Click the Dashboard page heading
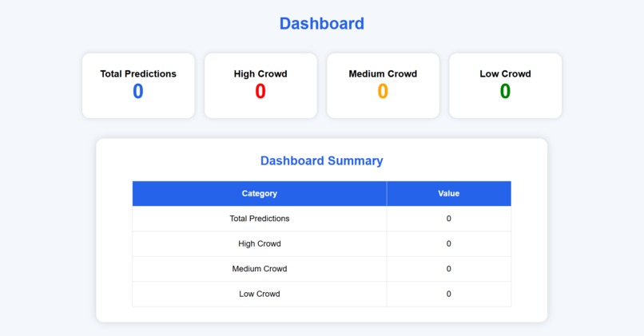 [x=321, y=23]
